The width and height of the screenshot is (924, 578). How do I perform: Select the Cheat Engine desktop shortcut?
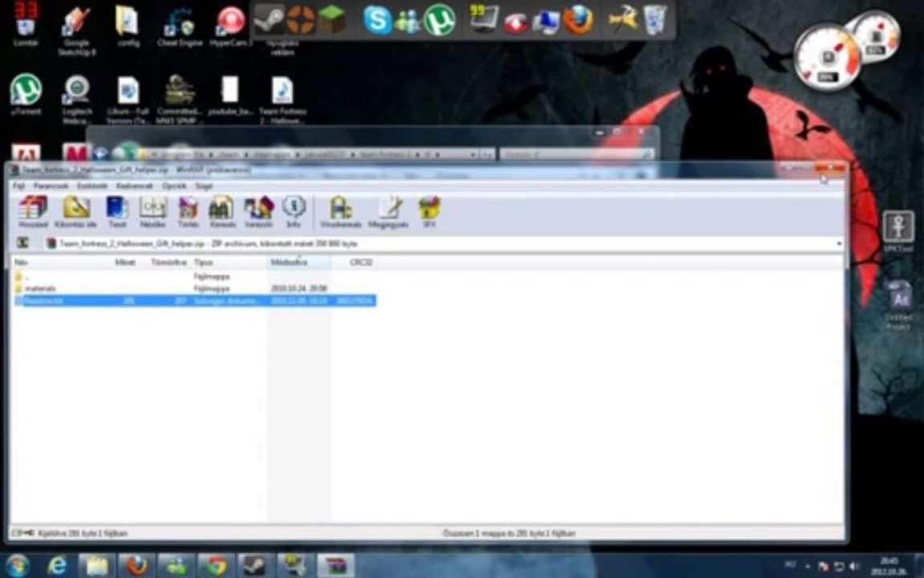point(180,28)
